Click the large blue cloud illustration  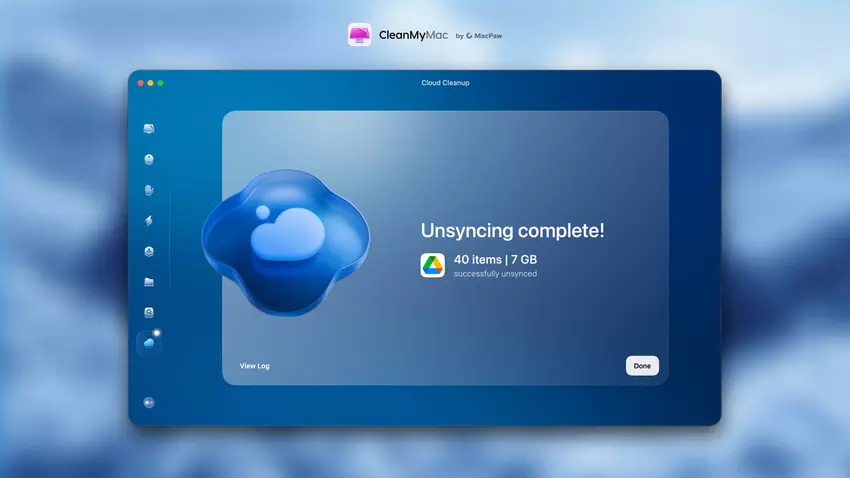pos(286,243)
